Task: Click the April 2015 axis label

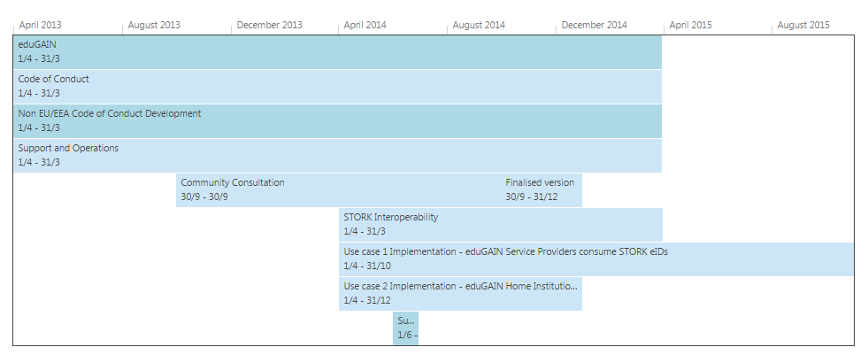Action: click(x=691, y=25)
